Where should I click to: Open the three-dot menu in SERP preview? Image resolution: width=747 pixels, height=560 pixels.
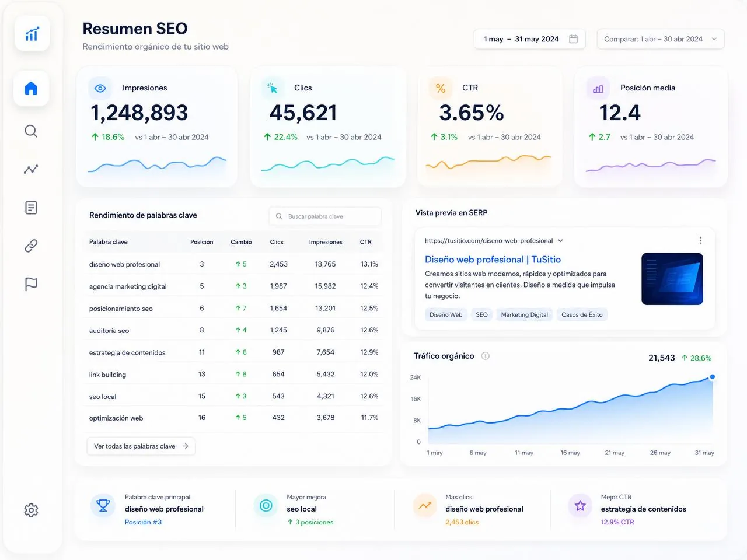tap(700, 240)
